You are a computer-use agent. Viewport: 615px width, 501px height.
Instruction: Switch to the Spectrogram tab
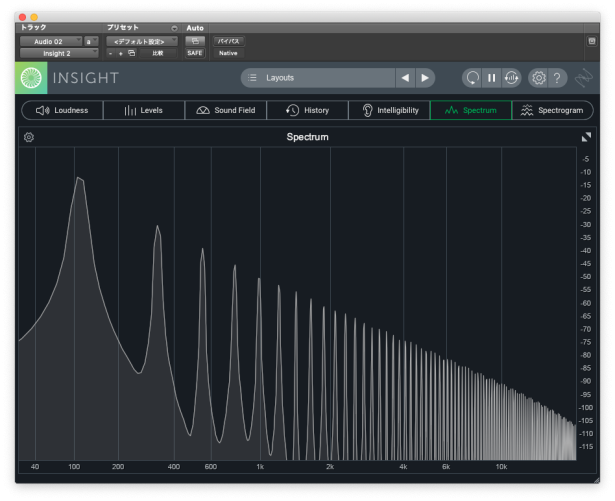click(553, 110)
